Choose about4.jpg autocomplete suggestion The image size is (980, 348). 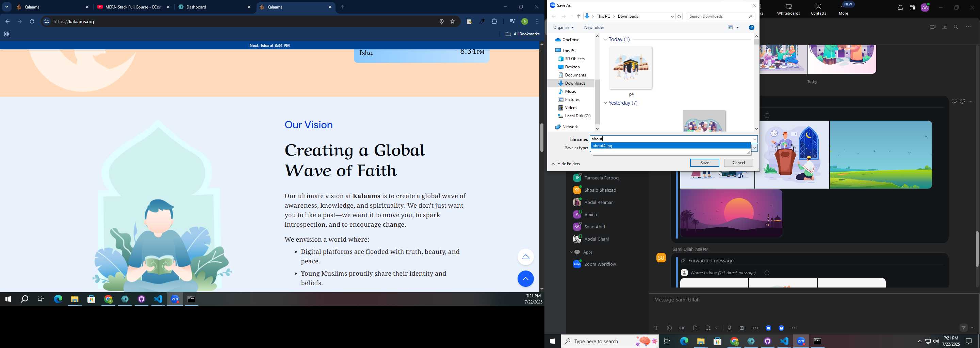point(670,146)
